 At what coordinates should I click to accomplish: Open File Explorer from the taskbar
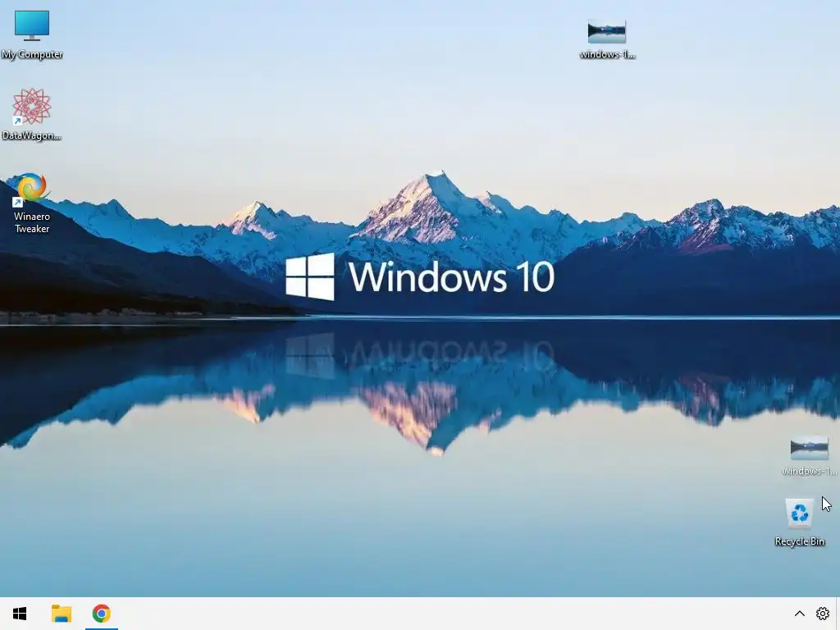click(61, 614)
